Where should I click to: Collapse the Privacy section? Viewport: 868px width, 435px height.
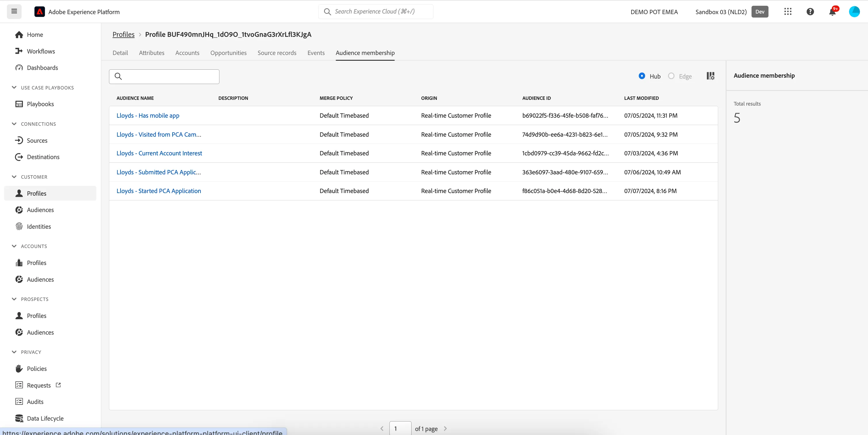(14, 352)
